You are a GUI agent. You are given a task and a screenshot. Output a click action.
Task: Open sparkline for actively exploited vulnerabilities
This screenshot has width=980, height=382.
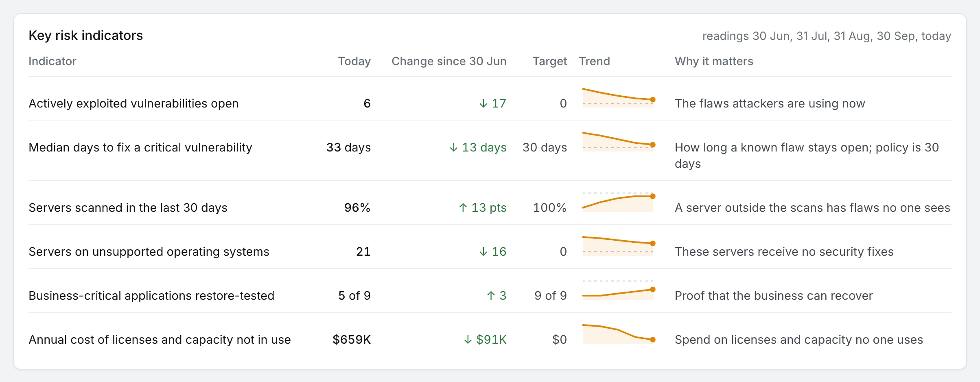pos(618,98)
